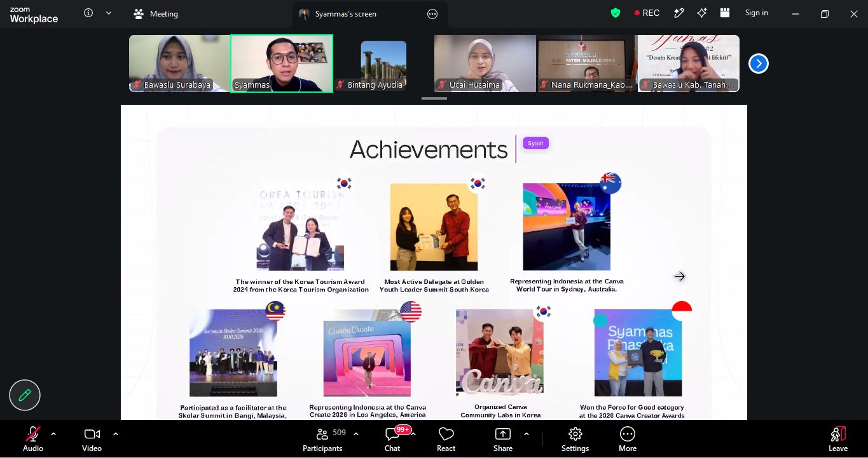Open the More options menu
Viewport: 868px width, 458px height.
(x=628, y=439)
